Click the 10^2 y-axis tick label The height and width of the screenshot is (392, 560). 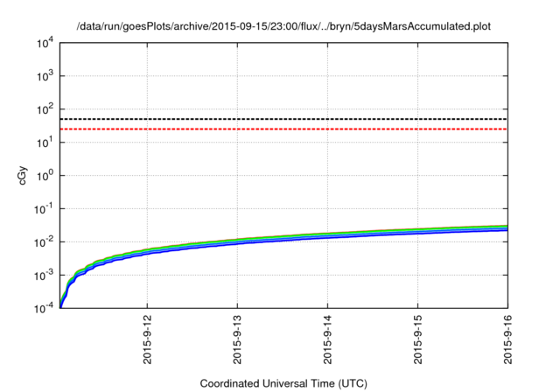(x=45, y=109)
